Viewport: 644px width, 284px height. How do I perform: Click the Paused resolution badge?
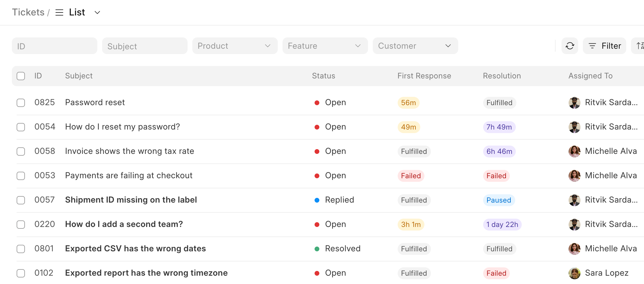coord(499,200)
